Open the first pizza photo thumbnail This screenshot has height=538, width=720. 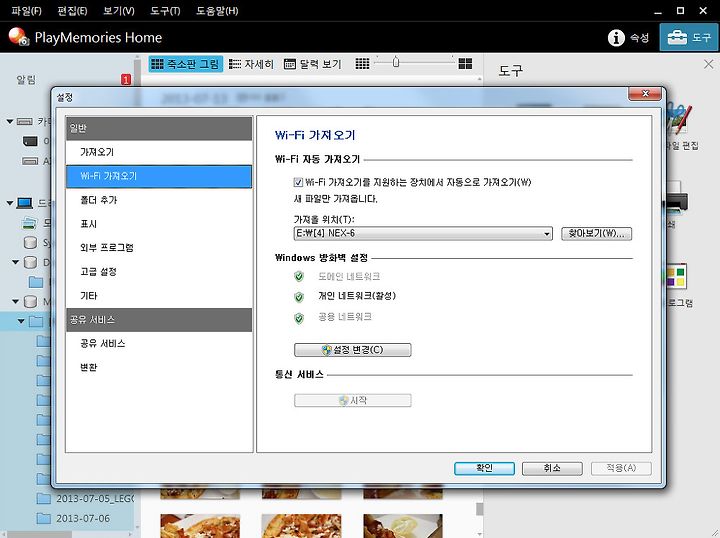[200, 526]
